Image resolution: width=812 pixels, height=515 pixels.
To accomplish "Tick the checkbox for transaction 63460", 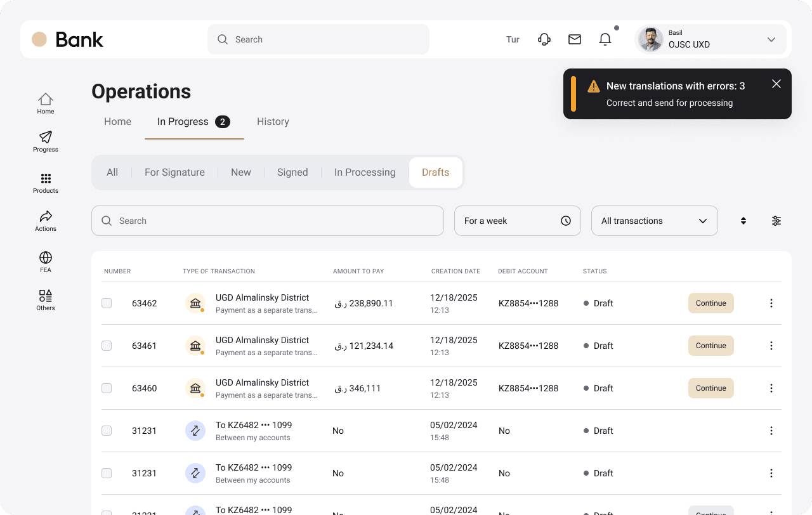I will point(107,388).
